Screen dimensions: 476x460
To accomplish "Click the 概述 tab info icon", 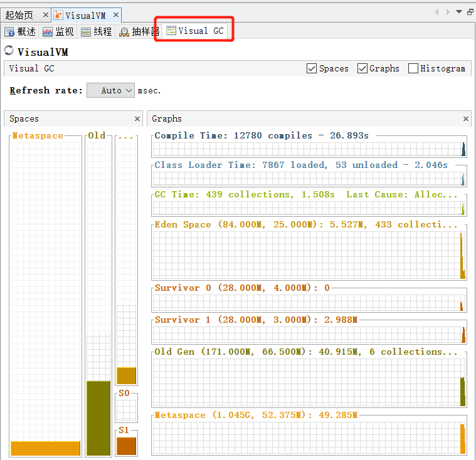I will point(9,32).
